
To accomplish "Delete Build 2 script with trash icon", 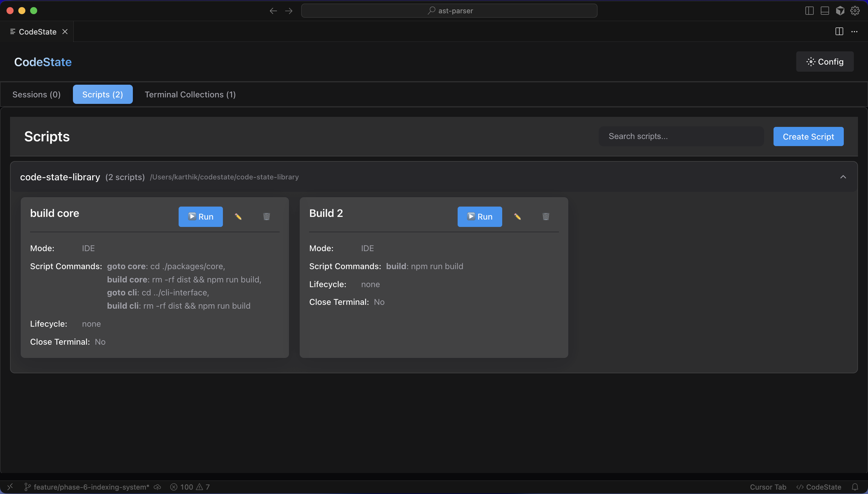I will click(x=545, y=217).
